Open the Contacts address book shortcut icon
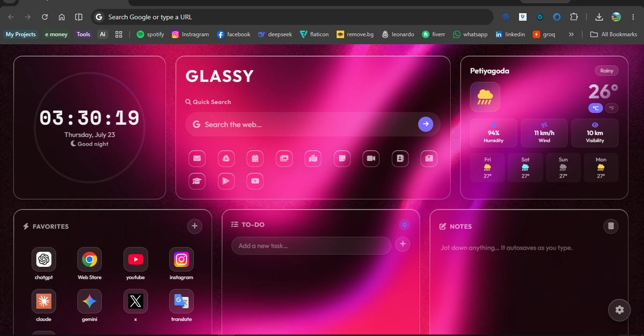 [400, 158]
